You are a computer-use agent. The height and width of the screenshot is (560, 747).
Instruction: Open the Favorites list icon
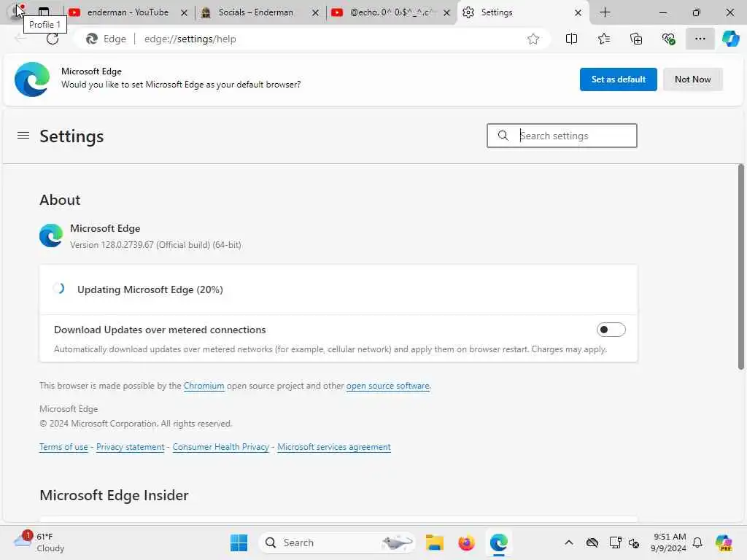603,39
